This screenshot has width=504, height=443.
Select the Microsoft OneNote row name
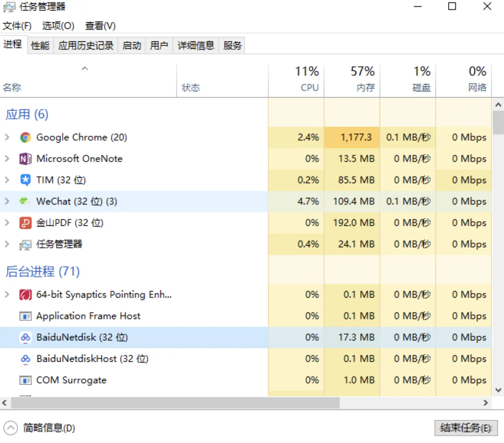pyautogui.click(x=79, y=159)
